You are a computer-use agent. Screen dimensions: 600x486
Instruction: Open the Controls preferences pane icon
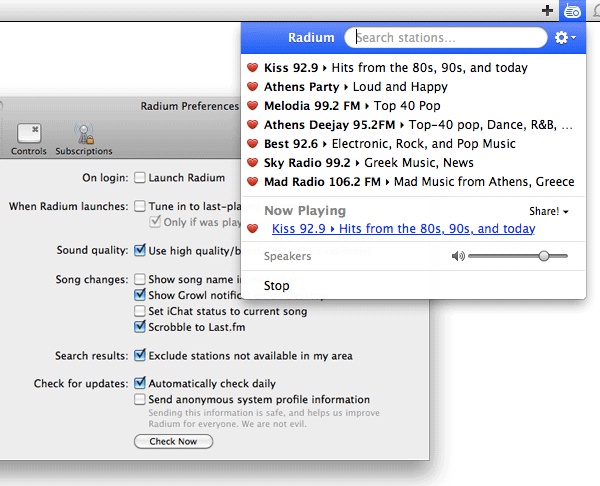[x=28, y=136]
